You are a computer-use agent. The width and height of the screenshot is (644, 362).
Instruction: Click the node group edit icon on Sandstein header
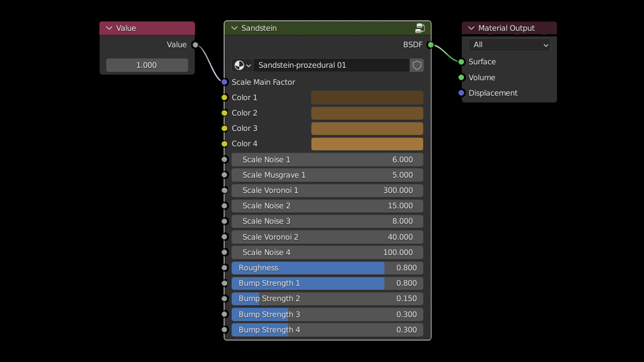coord(420,28)
